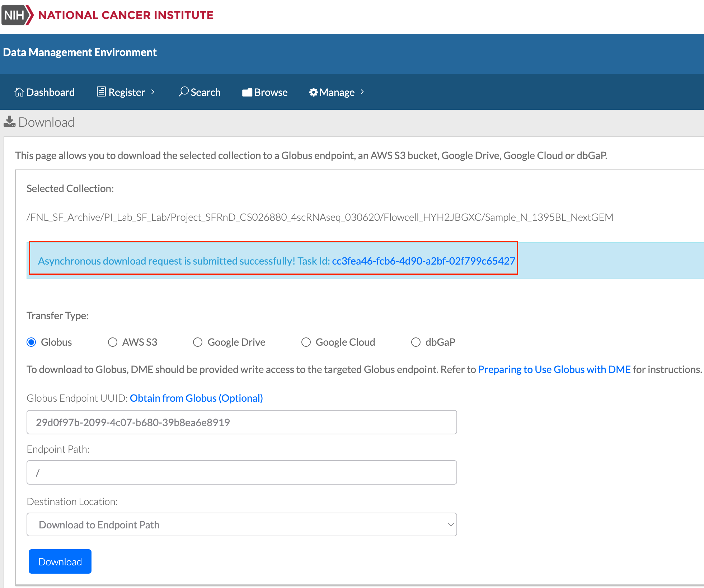The image size is (704, 588).
Task: Select the AWS S3 radio button
Action: pos(113,342)
